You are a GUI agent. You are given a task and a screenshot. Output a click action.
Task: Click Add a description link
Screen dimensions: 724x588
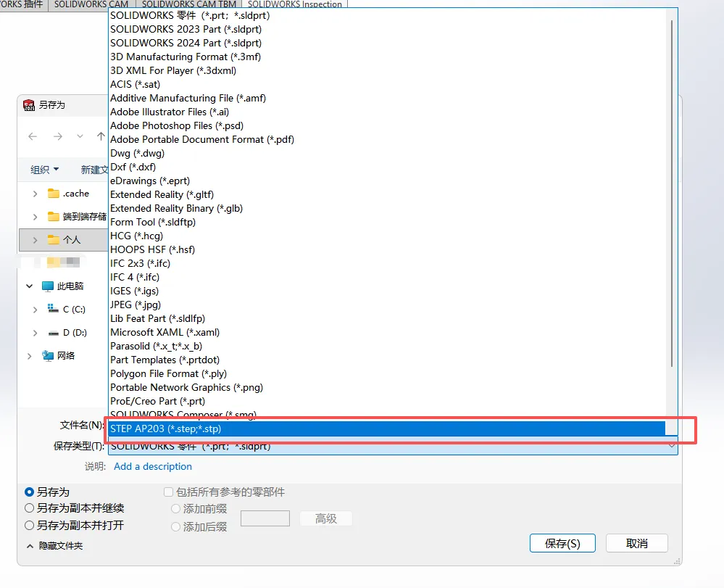point(153,466)
